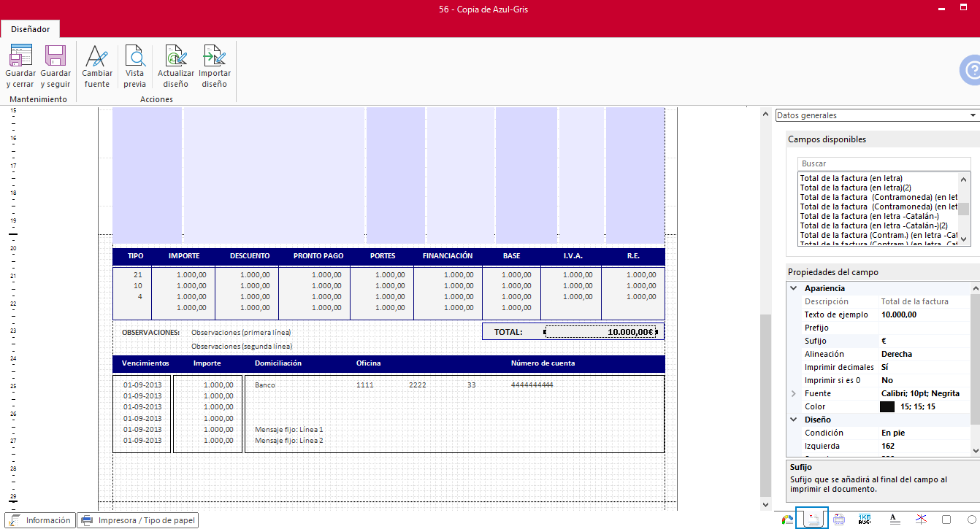This screenshot has height=529, width=980.
Task: Click the empty Prefijo value cell
Action: 925,328
